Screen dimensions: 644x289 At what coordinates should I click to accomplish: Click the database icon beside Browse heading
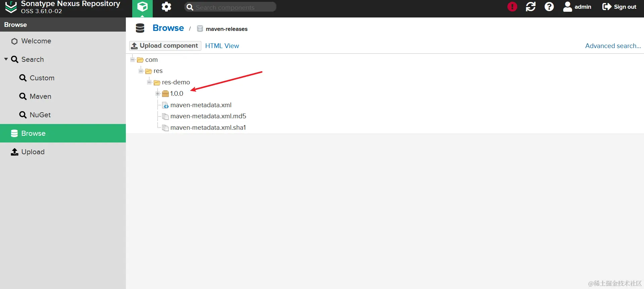tap(140, 28)
